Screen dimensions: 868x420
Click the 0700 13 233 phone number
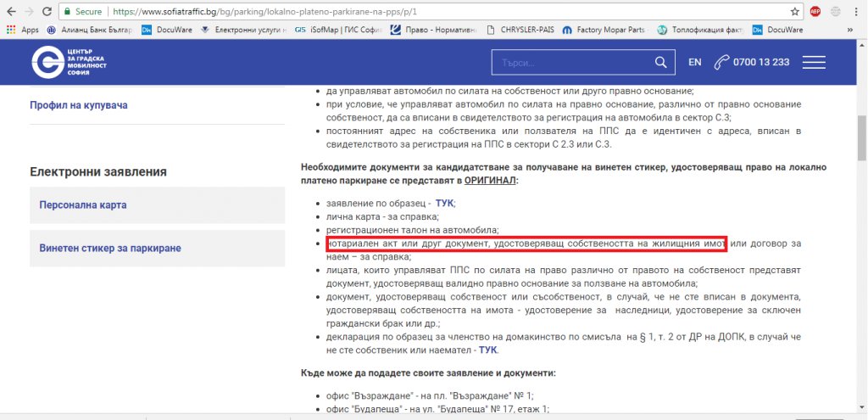click(761, 62)
